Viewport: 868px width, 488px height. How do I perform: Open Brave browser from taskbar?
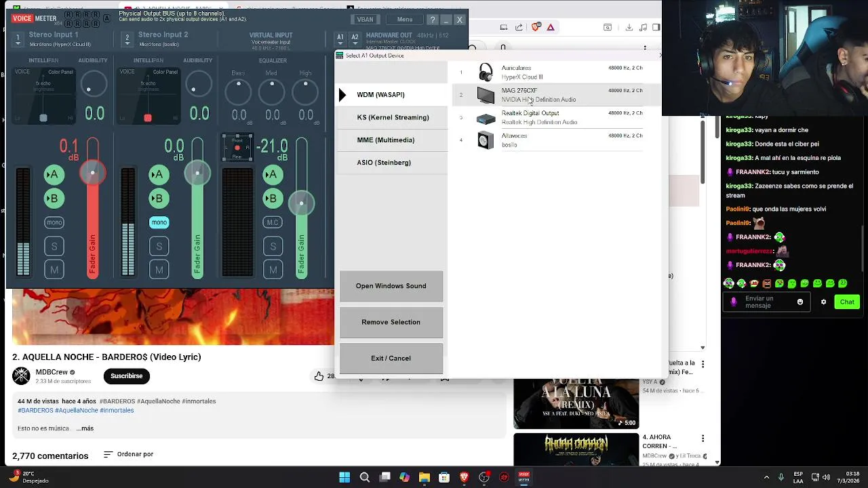tap(465, 477)
